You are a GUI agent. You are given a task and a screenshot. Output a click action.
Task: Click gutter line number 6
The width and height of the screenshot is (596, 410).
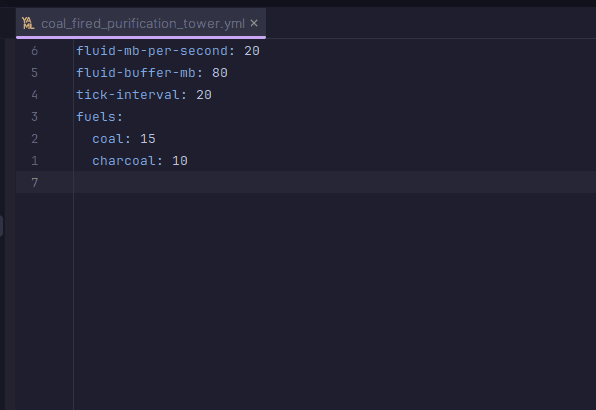point(35,51)
